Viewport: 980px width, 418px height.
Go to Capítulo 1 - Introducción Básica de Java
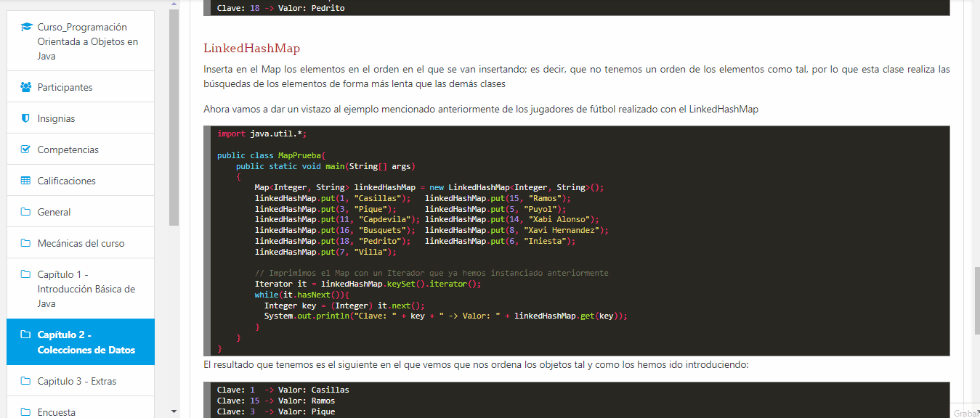pyautogui.click(x=86, y=289)
